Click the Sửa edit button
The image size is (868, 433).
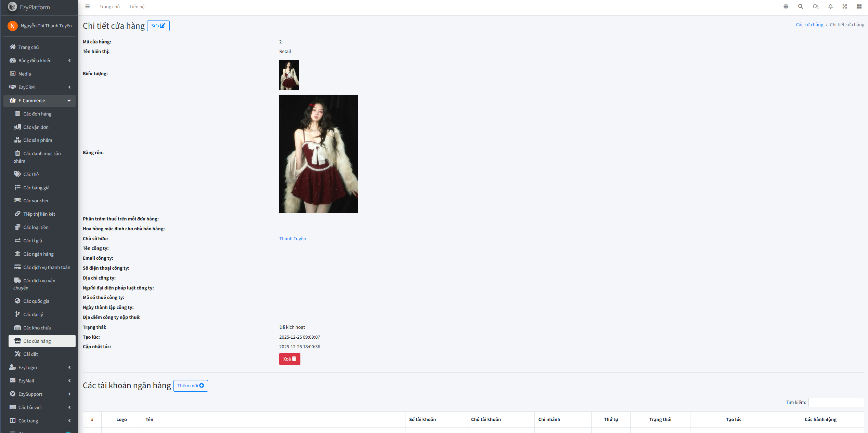(x=158, y=26)
